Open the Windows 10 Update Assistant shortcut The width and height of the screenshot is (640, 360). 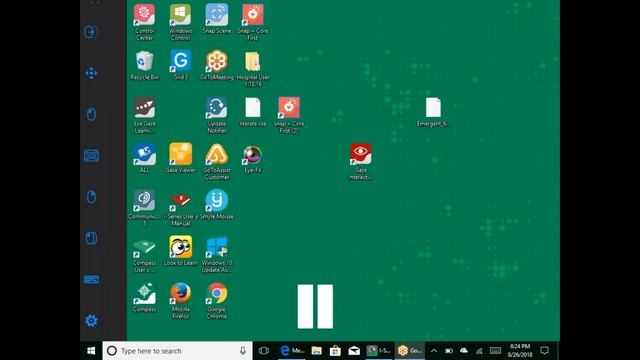217,254
